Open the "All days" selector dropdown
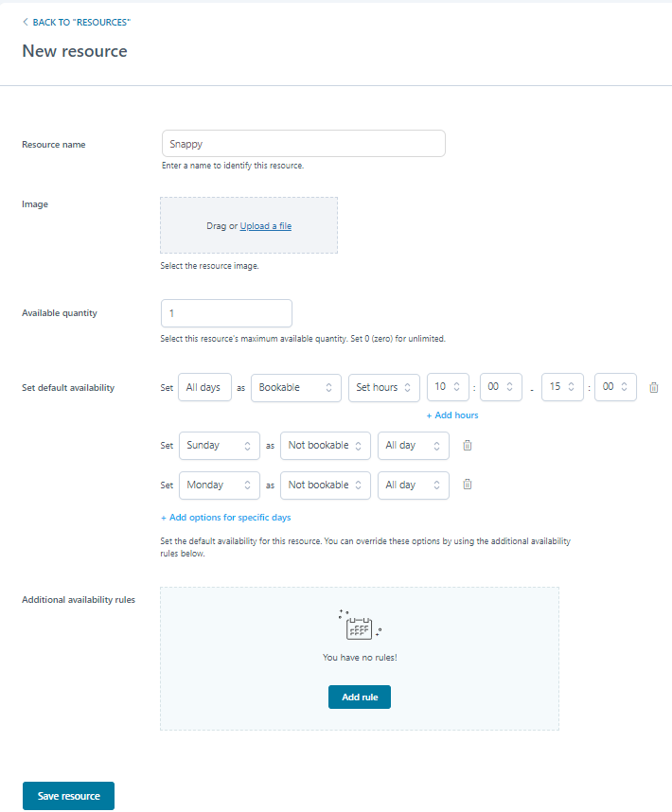 click(x=204, y=387)
